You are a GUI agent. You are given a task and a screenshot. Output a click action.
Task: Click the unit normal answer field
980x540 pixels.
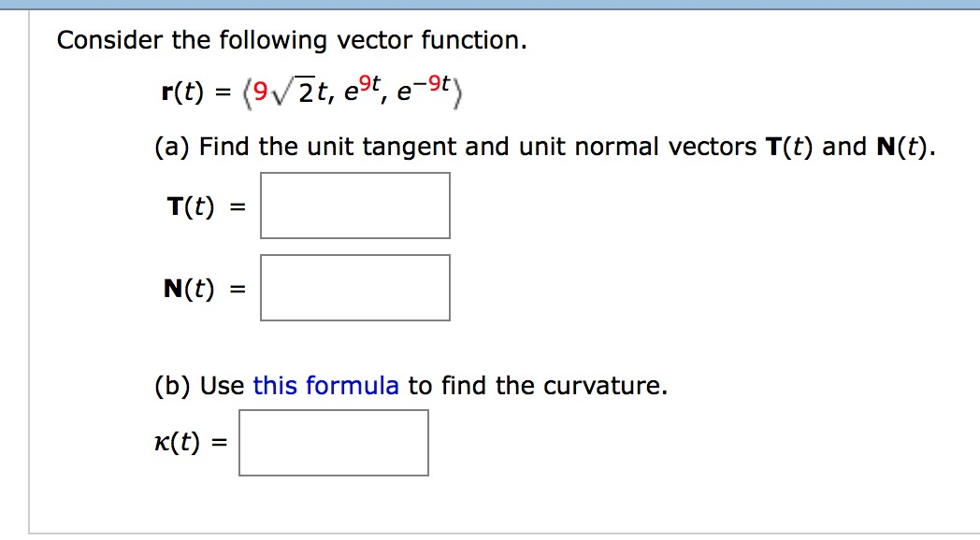click(x=355, y=287)
